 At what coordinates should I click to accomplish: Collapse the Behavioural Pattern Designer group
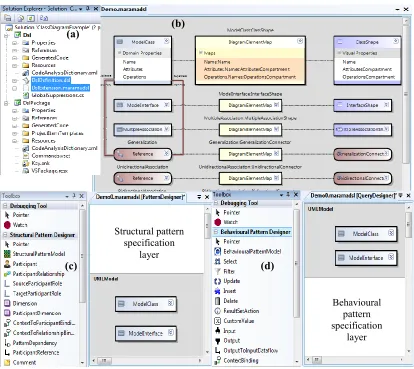(216, 232)
